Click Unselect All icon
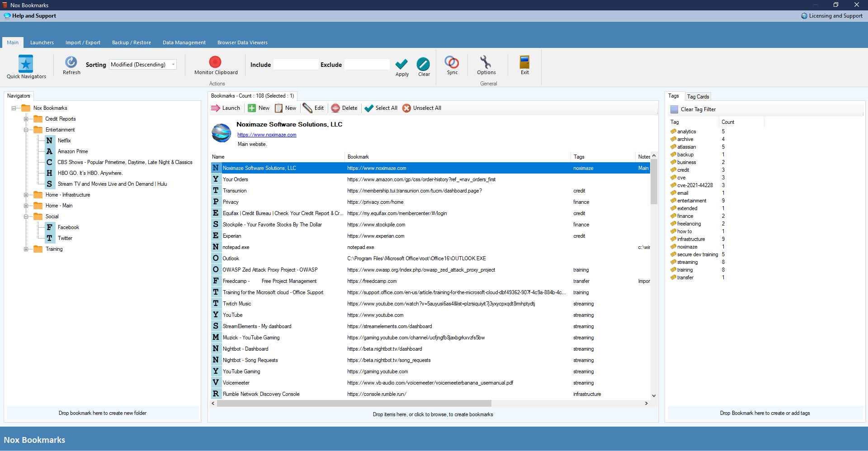The width and height of the screenshot is (868, 451). [422, 108]
